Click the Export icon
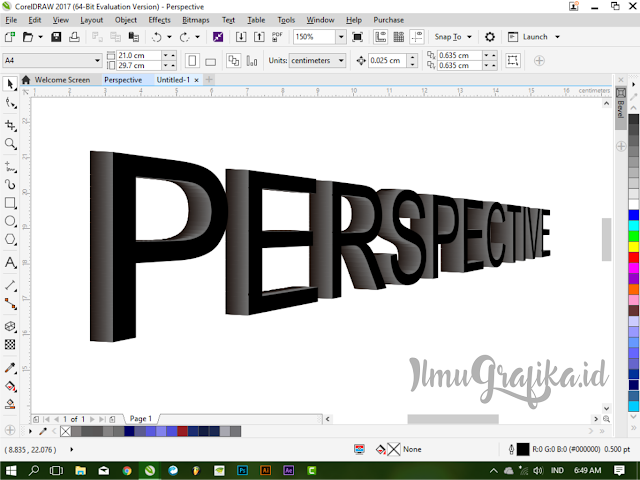The height and width of the screenshot is (480, 640). click(x=259, y=37)
